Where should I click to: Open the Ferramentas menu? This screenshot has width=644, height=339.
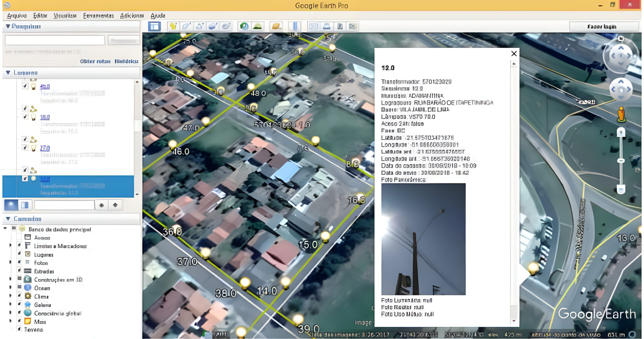(x=98, y=16)
